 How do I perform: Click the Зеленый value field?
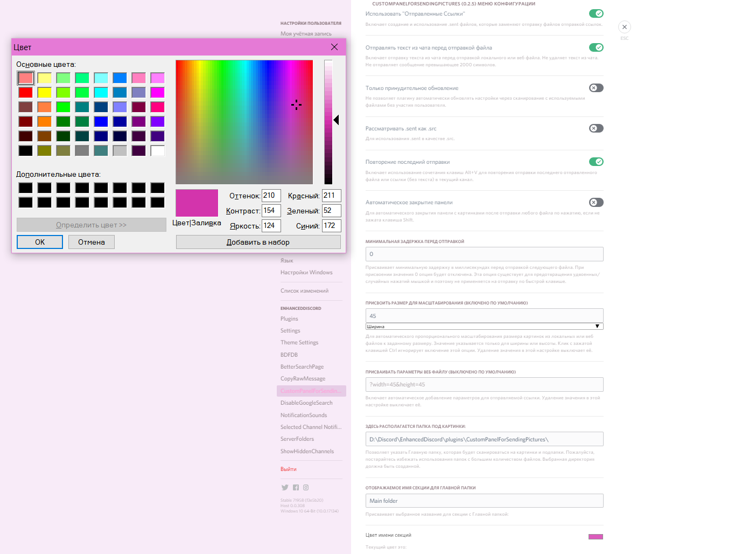coord(332,211)
